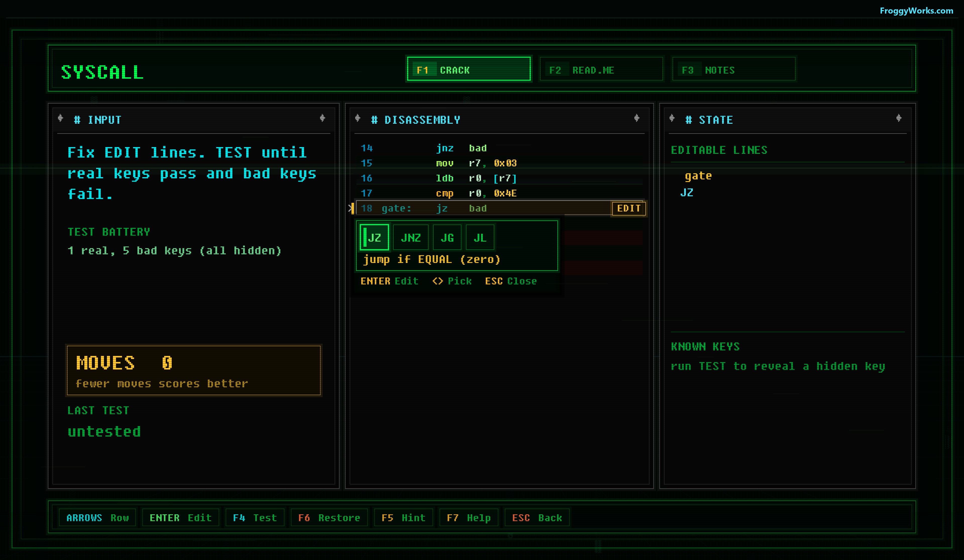Click the 'untested' last test status
The image size is (964, 560).
(x=104, y=432)
